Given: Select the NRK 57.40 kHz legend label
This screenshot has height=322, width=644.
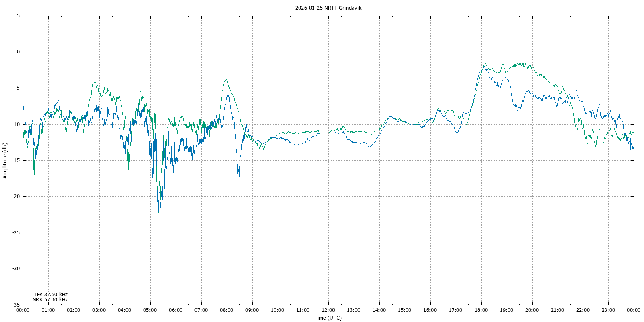Looking at the screenshot, I should (x=50, y=300).
